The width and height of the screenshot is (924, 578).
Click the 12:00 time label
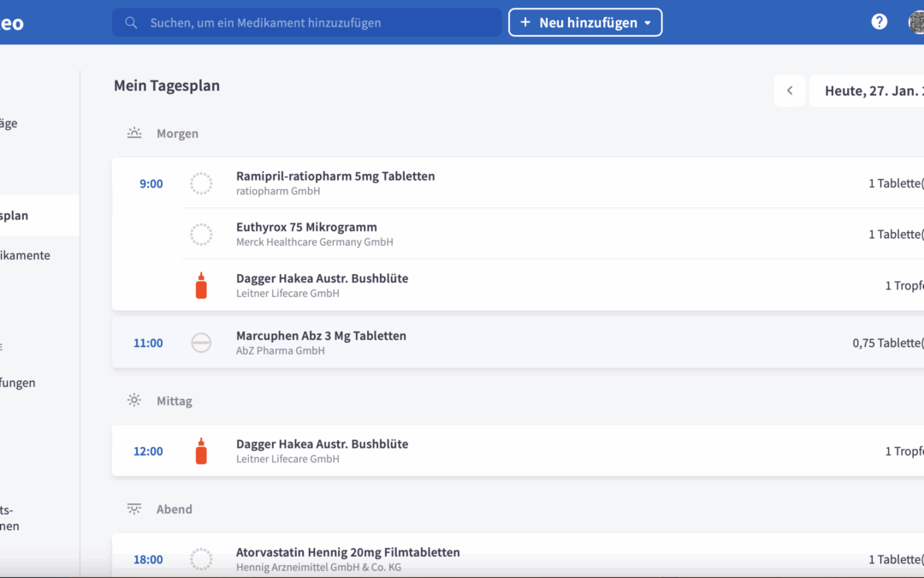pos(148,452)
